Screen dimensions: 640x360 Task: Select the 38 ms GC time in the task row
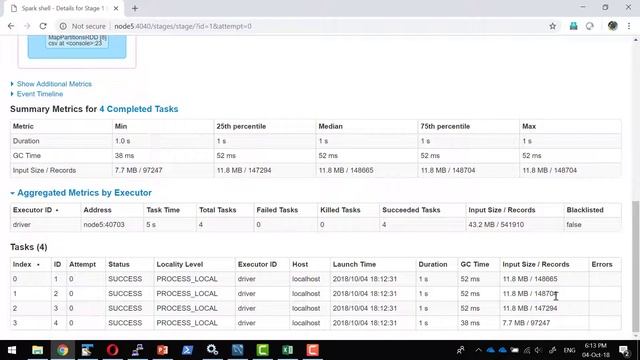click(470, 323)
